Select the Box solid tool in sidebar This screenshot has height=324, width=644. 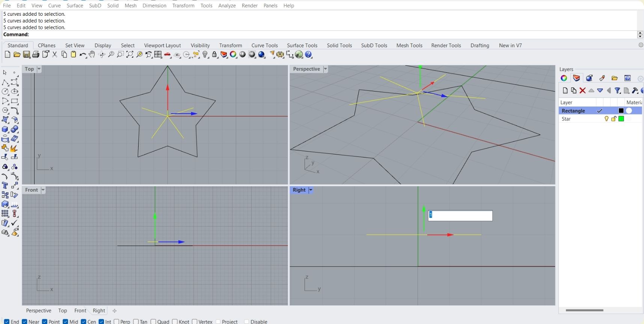pos(5,129)
